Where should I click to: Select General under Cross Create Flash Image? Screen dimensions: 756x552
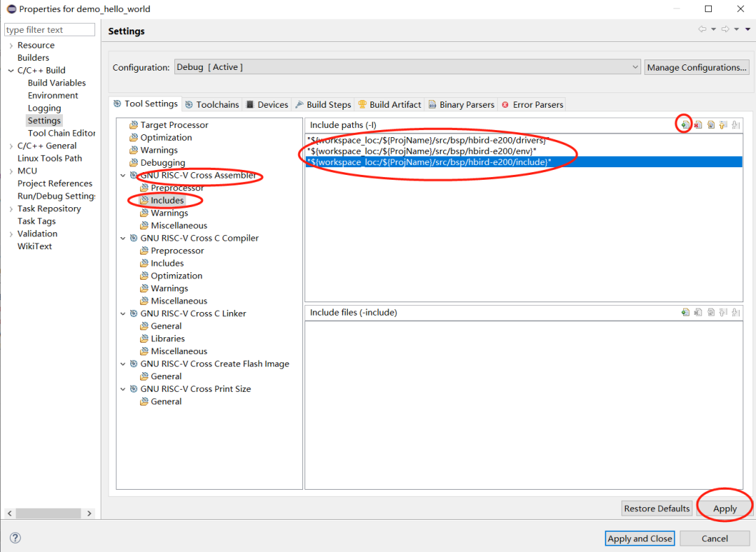tap(166, 376)
